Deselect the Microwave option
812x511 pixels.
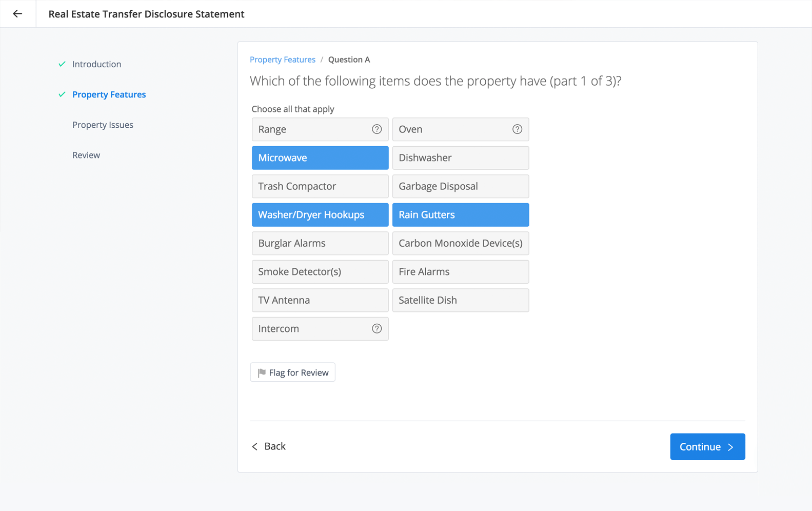click(320, 158)
